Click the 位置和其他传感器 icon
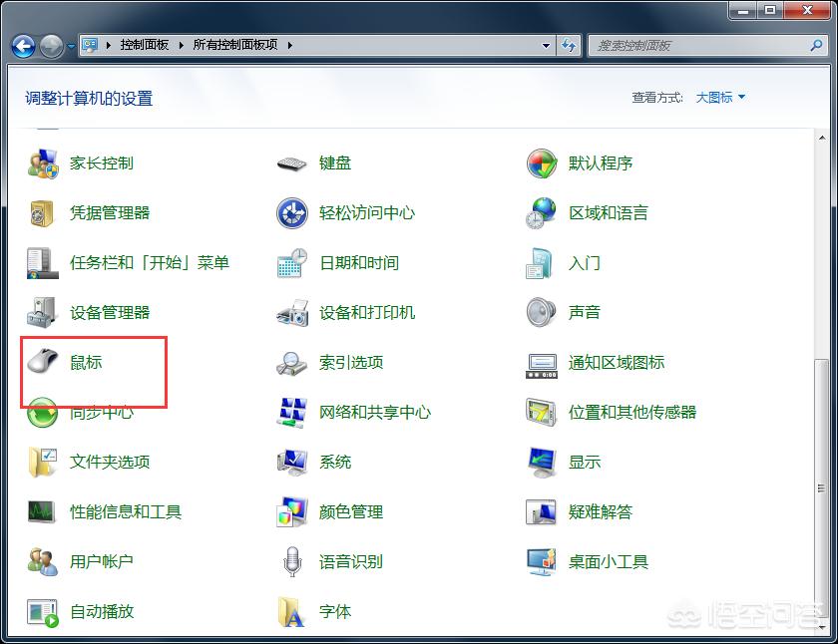This screenshot has width=838, height=644. click(x=541, y=413)
